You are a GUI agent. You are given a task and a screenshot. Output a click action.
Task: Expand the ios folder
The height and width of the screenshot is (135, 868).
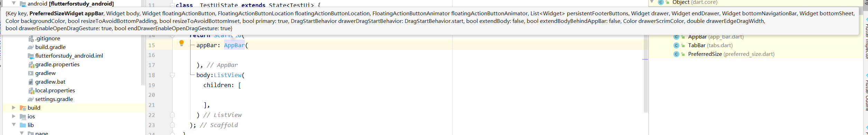coord(13,116)
